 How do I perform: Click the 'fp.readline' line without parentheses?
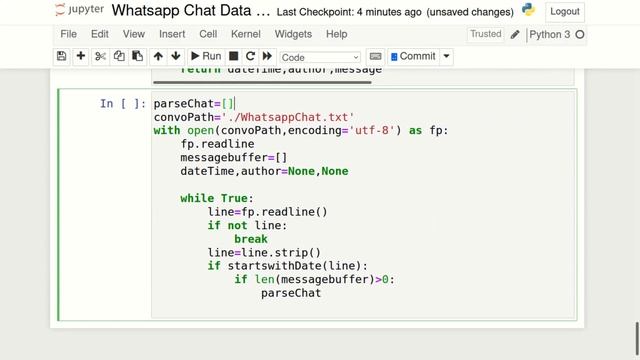pyautogui.click(x=217, y=144)
